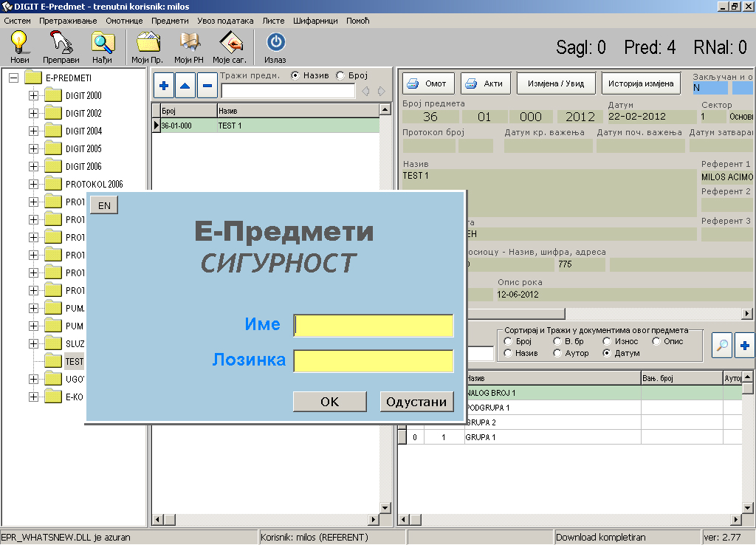This screenshot has width=756, height=545.
Task: Expand the PROTOKOL 2006 folder
Action: [x=33, y=184]
